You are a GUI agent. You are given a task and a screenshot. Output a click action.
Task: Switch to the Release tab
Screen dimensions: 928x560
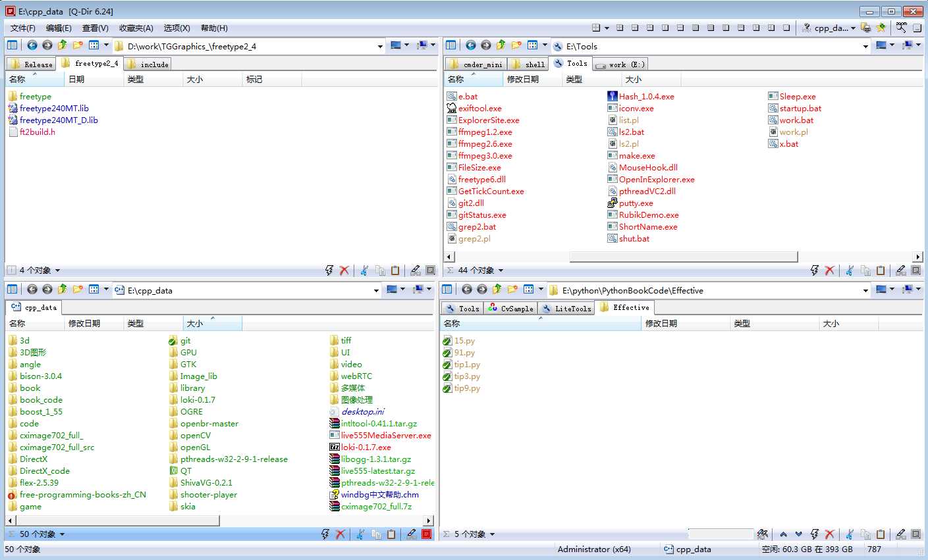(32, 64)
